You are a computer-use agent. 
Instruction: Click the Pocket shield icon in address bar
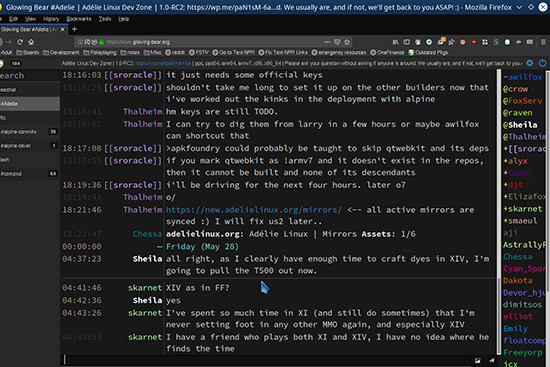(337, 42)
